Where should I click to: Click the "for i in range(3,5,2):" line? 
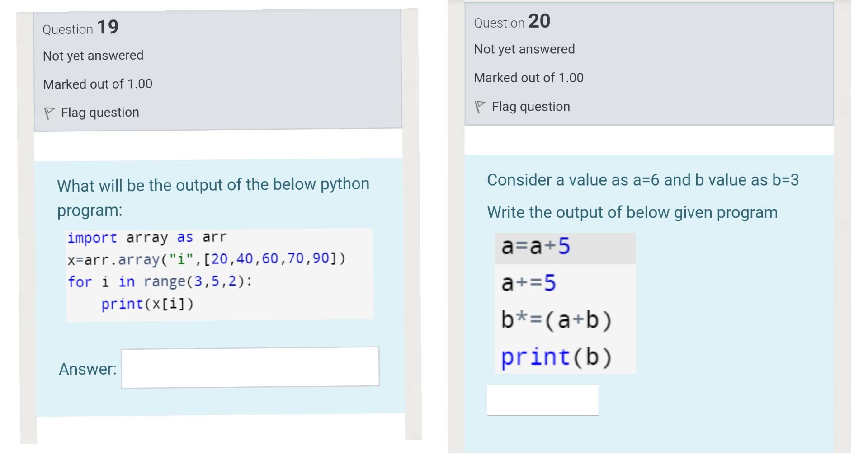pos(160,281)
